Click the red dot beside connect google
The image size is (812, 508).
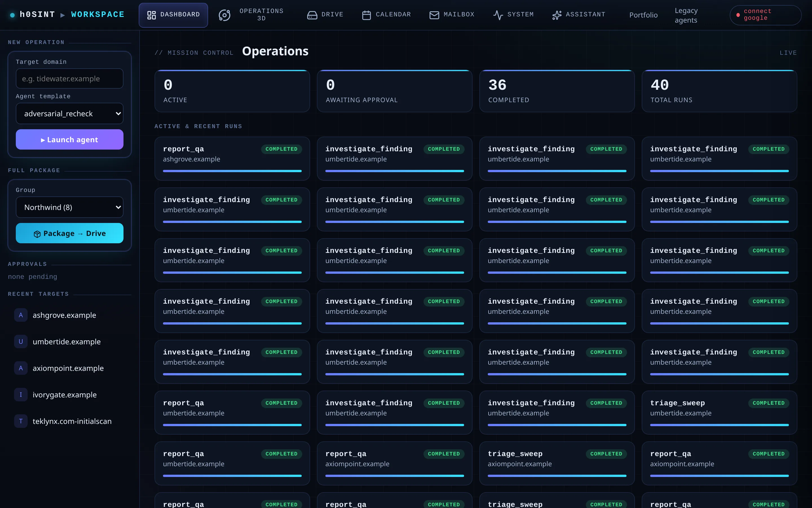[x=738, y=15]
